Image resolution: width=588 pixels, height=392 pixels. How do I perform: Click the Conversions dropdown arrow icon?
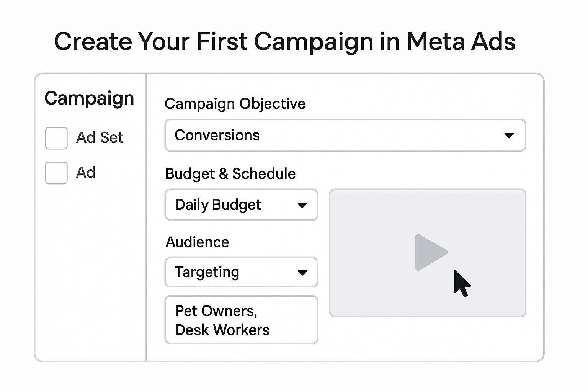(509, 135)
